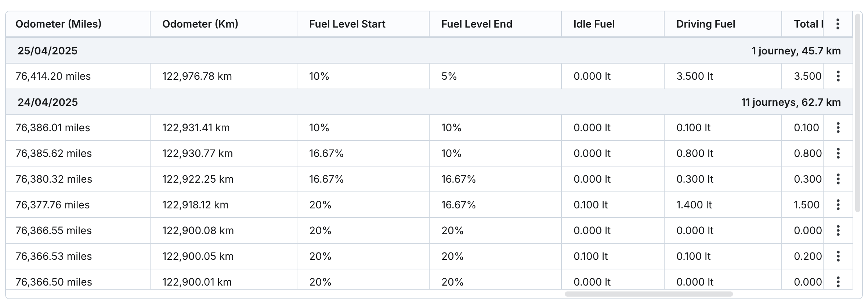Sort by Fuel Level End column
Viewport: 868px width, 308px height.
pyautogui.click(x=477, y=24)
